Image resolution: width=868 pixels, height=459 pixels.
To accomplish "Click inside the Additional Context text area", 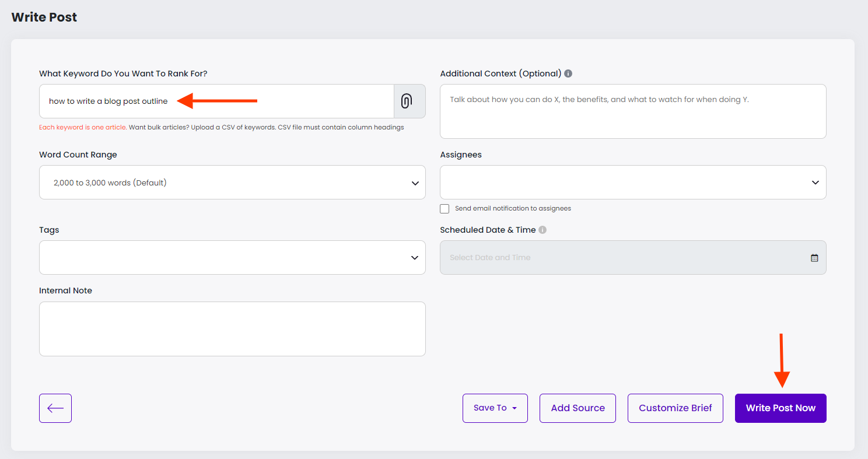I will click(633, 117).
